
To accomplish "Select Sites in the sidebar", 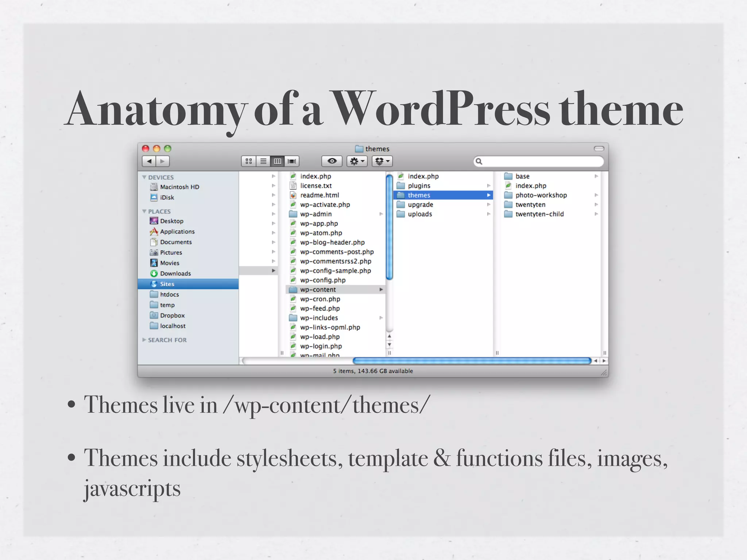I will [188, 284].
